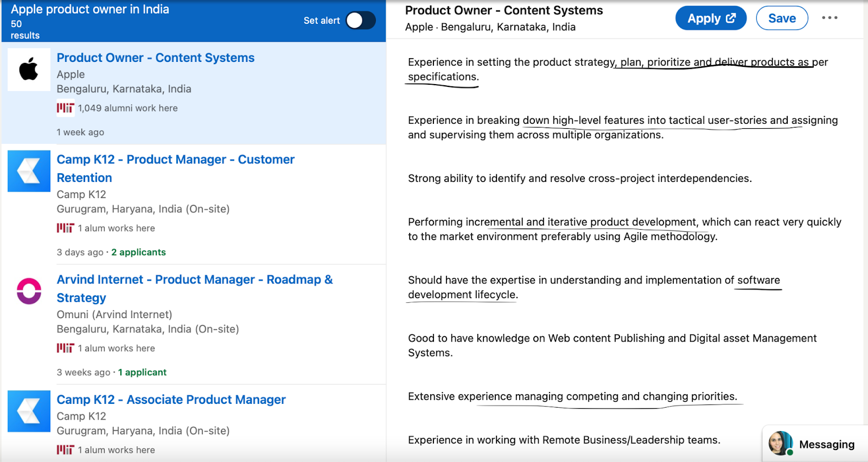868x462 pixels.
Task: Apply to the Apple Product Owner job
Action: pyautogui.click(x=711, y=18)
